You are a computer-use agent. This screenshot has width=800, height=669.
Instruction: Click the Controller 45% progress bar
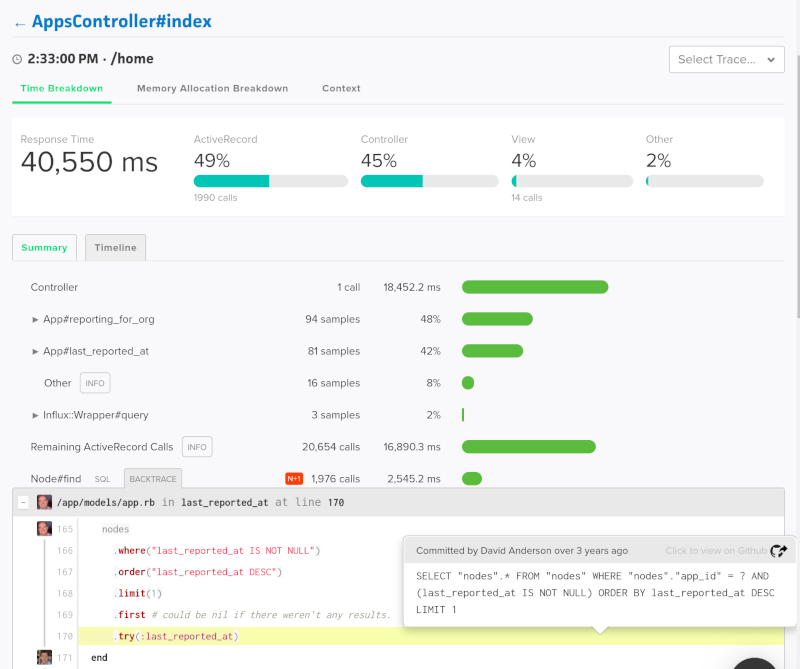tap(430, 181)
